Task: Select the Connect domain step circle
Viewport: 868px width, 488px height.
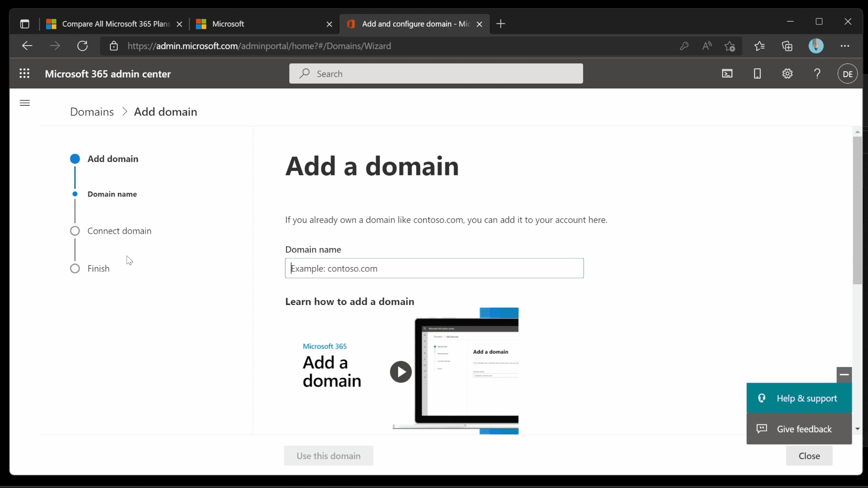Action: coord(75,231)
